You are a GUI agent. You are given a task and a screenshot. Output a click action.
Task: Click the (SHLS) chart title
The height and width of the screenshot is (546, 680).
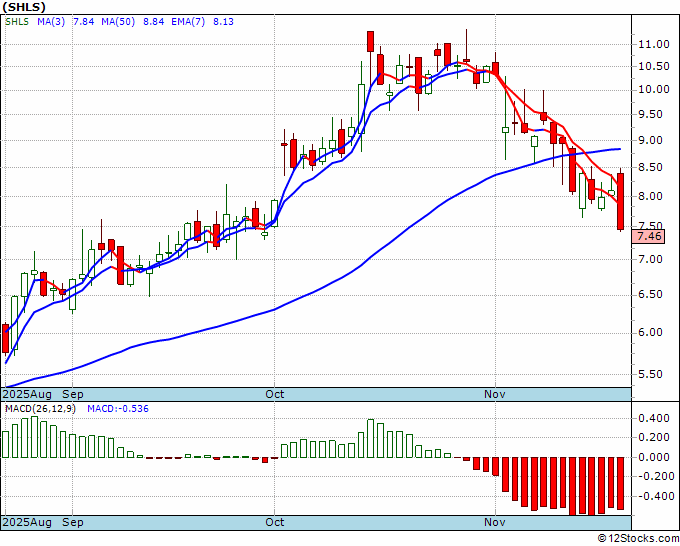tap(24, 7)
